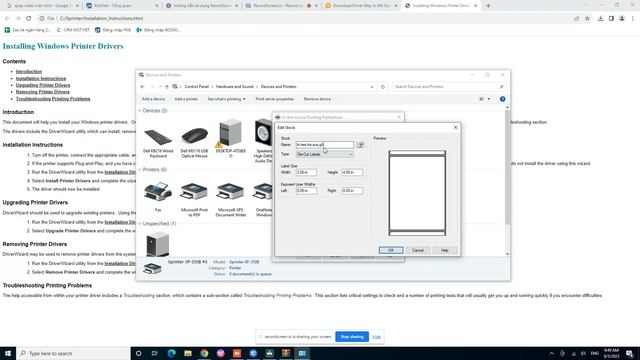Open the Introduction contents link
Screen dimensions: 640x360
click(29, 71)
